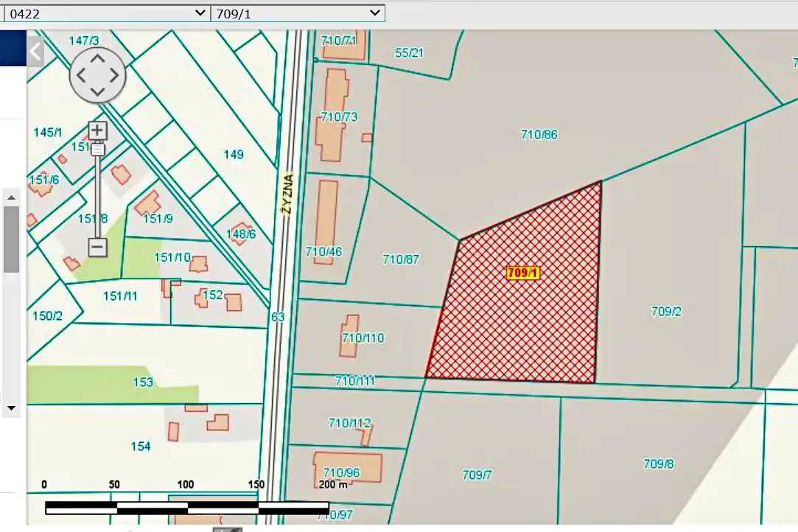Click the sidebar scroll up arrow
The image size is (798, 532).
11,197
